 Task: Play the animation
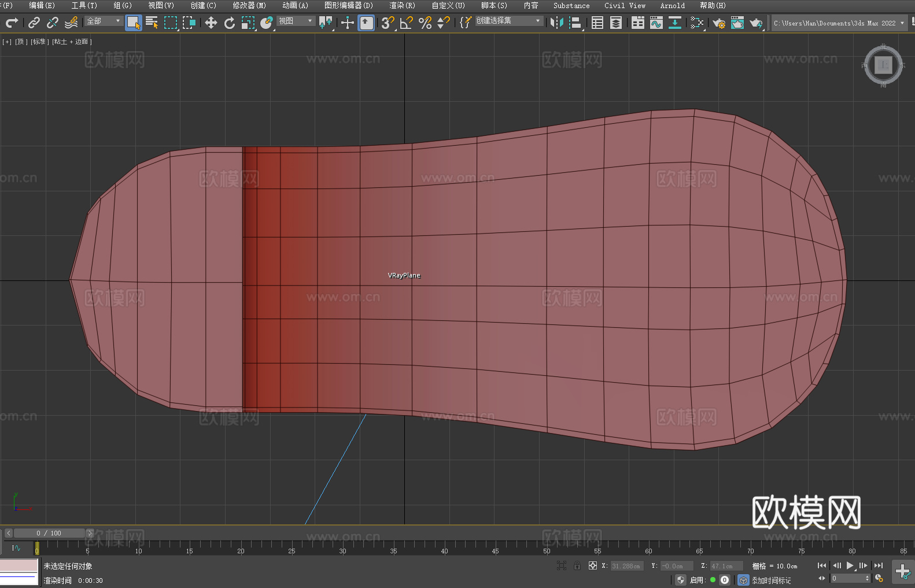850,565
